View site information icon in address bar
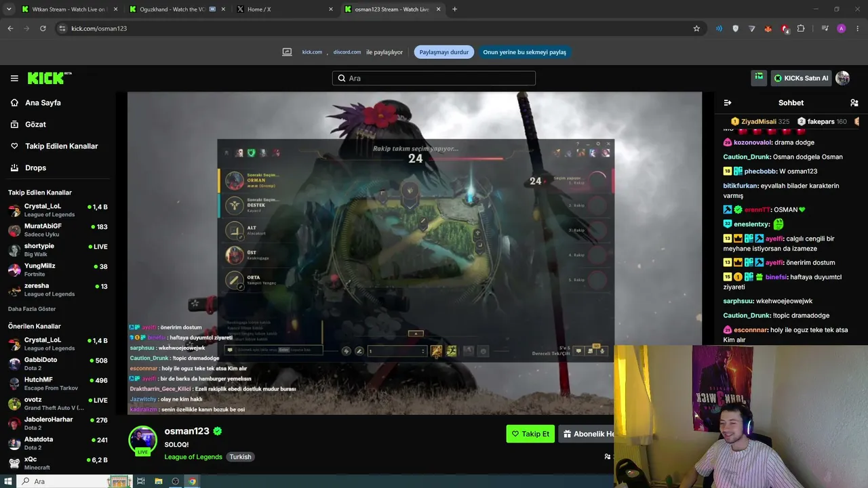The image size is (868, 488). coord(62,28)
